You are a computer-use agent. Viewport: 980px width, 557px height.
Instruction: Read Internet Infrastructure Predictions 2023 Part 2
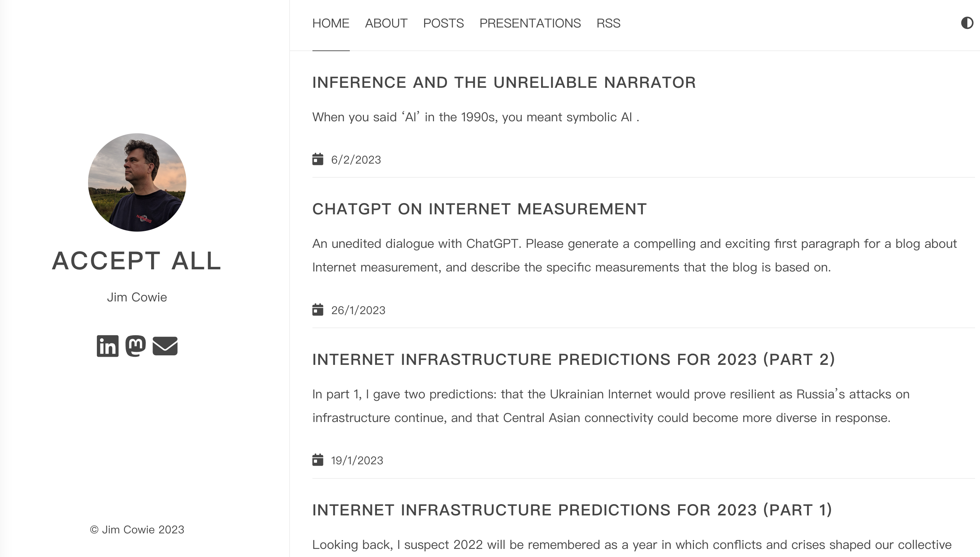[573, 360]
